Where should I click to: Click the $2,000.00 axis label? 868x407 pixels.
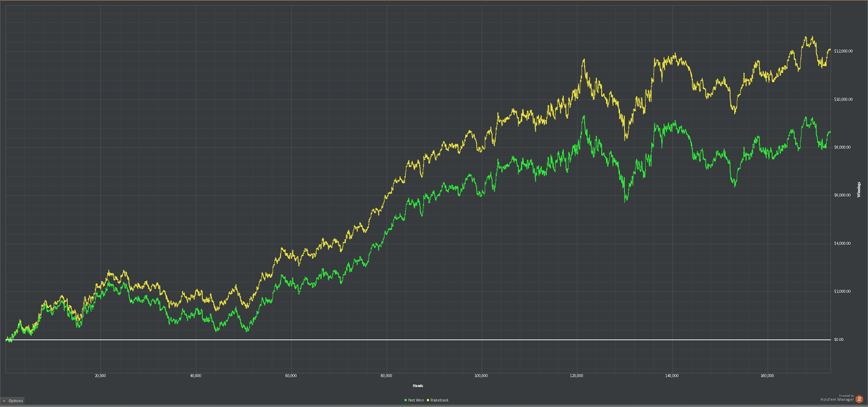[843, 291]
